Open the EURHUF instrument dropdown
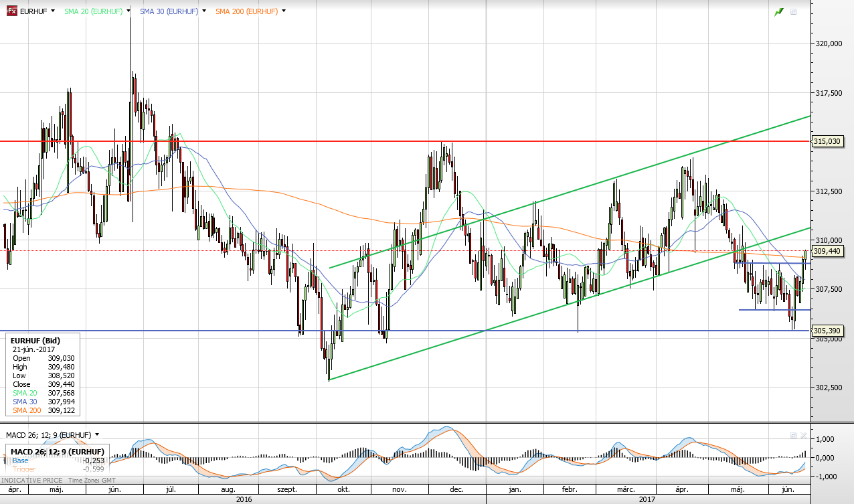854x504 pixels. pos(52,11)
